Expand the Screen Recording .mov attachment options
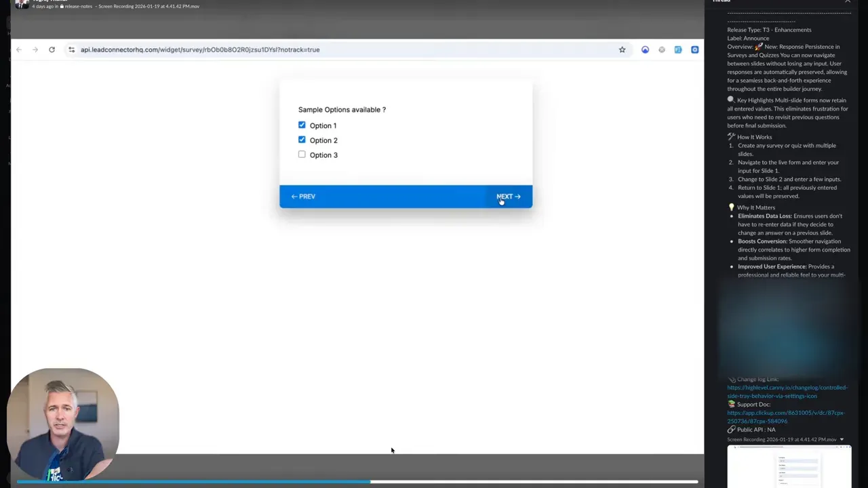The height and width of the screenshot is (488, 868). point(842,439)
